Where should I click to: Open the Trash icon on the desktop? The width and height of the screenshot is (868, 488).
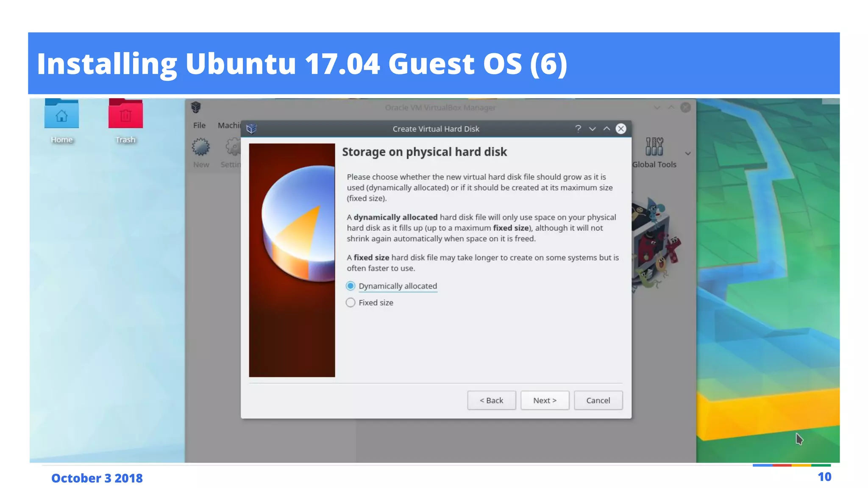pos(125,121)
